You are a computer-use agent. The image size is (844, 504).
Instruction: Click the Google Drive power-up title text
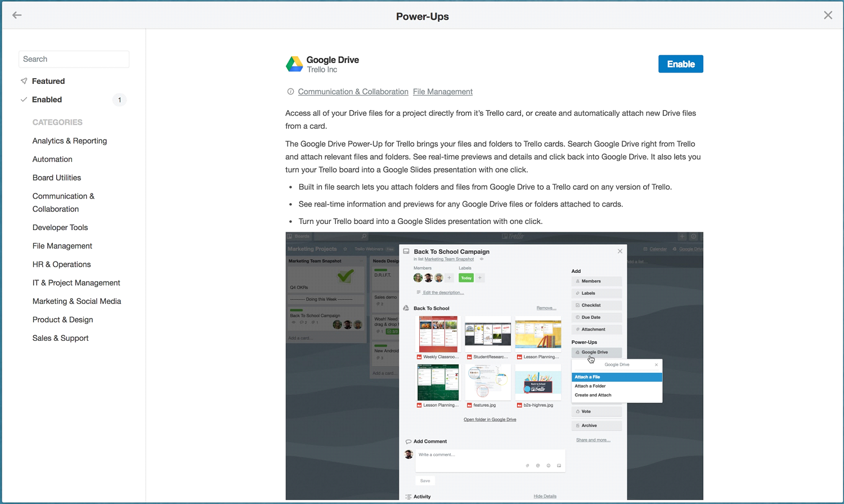coord(333,60)
